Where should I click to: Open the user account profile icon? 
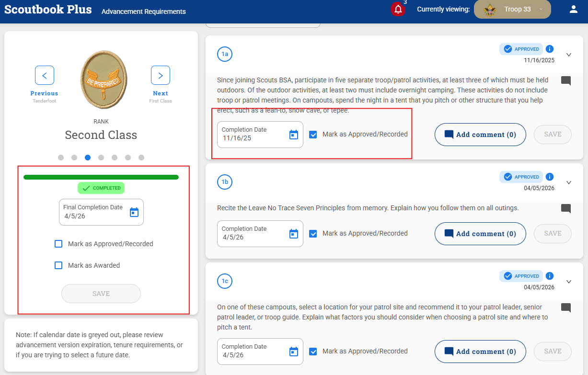coord(573,9)
